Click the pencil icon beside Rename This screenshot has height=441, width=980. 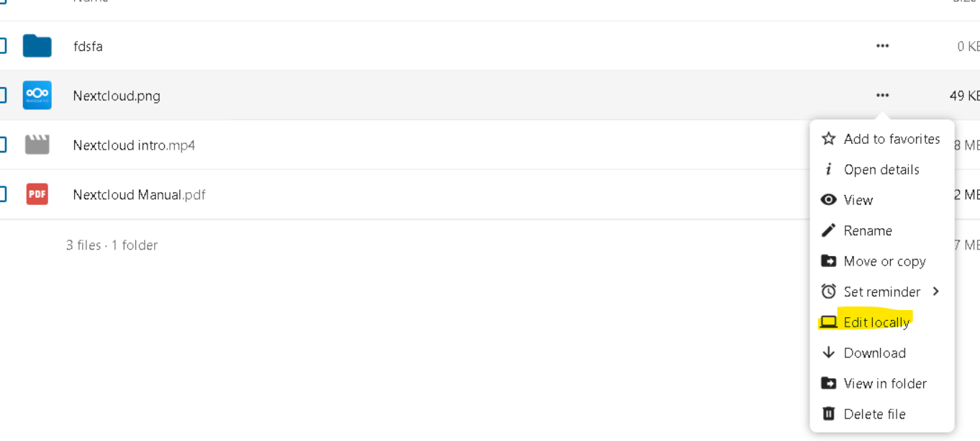pyautogui.click(x=829, y=230)
